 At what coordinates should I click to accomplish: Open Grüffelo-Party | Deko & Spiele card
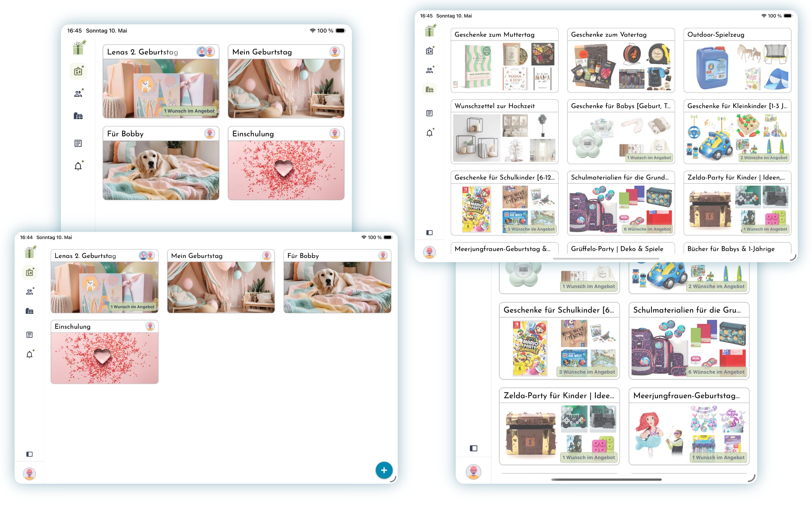621,248
